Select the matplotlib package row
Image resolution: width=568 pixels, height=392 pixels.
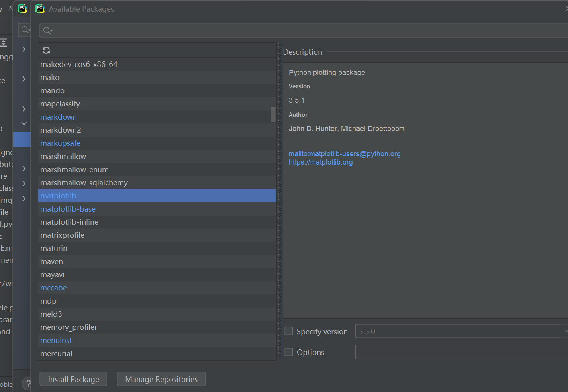157,196
